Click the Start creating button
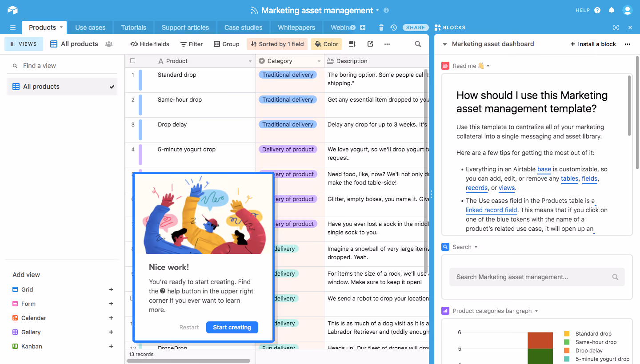Image resolution: width=640 pixels, height=364 pixels. 232,327
